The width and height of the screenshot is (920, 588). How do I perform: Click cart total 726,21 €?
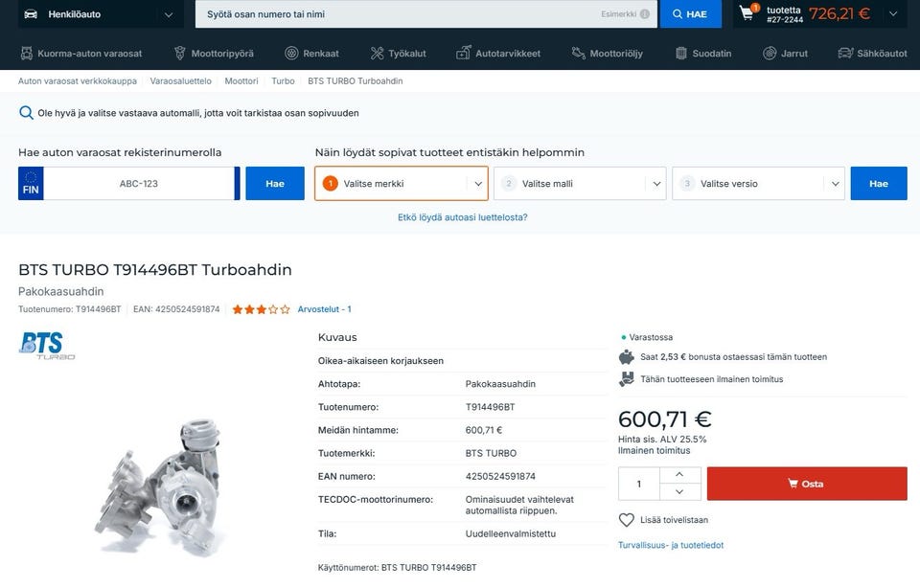pos(839,13)
